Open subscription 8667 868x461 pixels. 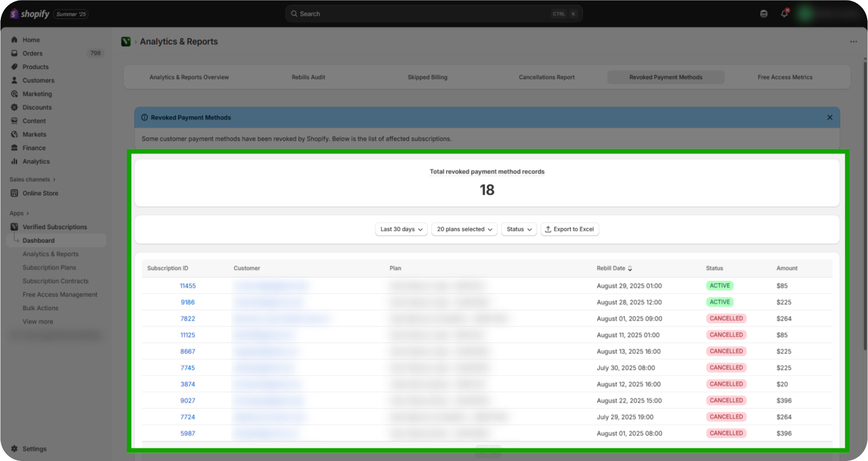pyautogui.click(x=187, y=352)
